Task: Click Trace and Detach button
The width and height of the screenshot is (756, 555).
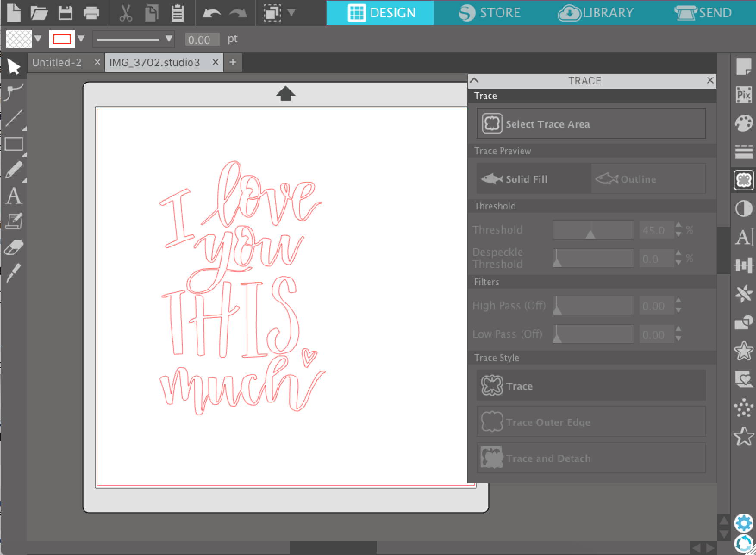Action: coord(591,458)
